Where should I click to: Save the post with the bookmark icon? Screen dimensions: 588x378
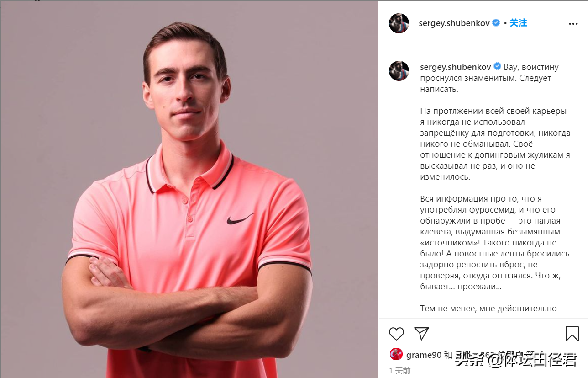tap(572, 334)
